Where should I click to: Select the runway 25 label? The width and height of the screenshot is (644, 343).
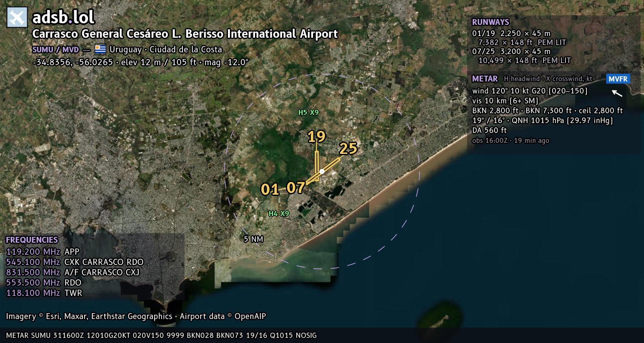coord(348,148)
